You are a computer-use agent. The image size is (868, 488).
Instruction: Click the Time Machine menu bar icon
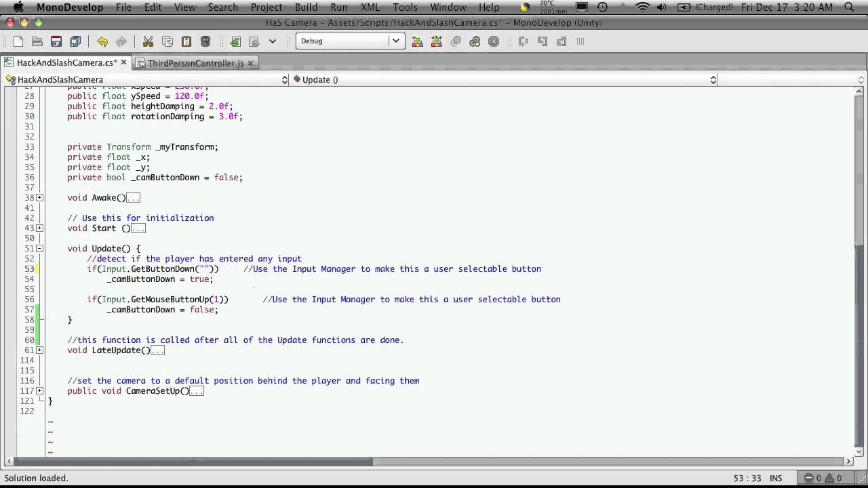click(x=602, y=7)
